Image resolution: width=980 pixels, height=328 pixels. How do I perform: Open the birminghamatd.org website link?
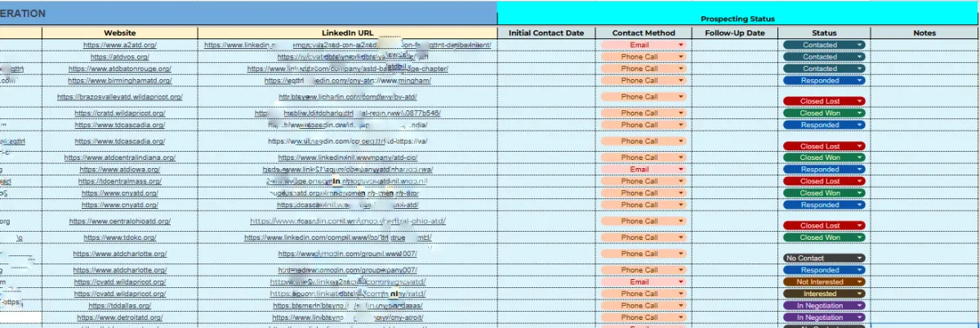tap(119, 81)
